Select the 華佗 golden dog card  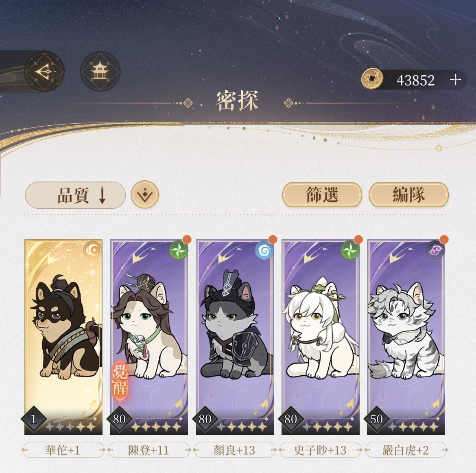click(x=63, y=337)
